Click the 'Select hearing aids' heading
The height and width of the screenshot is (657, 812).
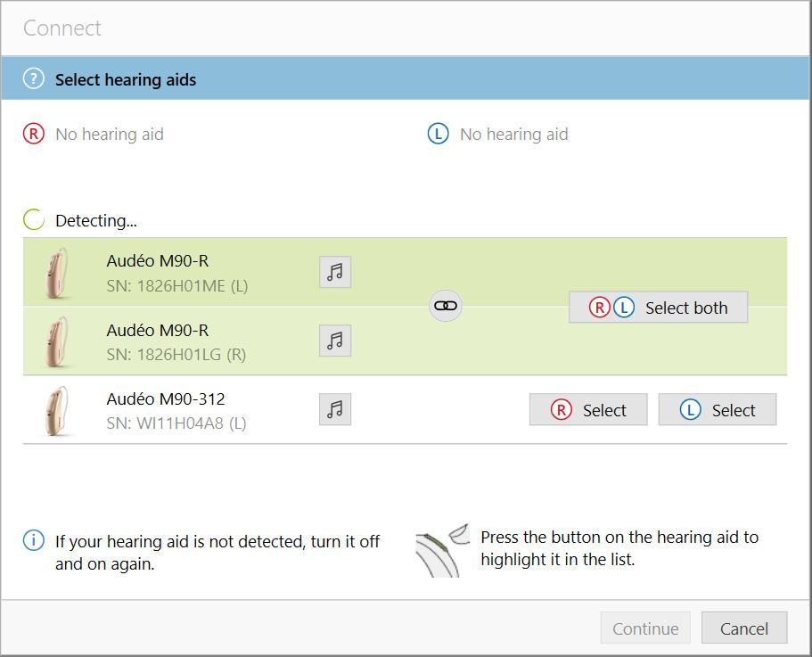click(x=126, y=79)
